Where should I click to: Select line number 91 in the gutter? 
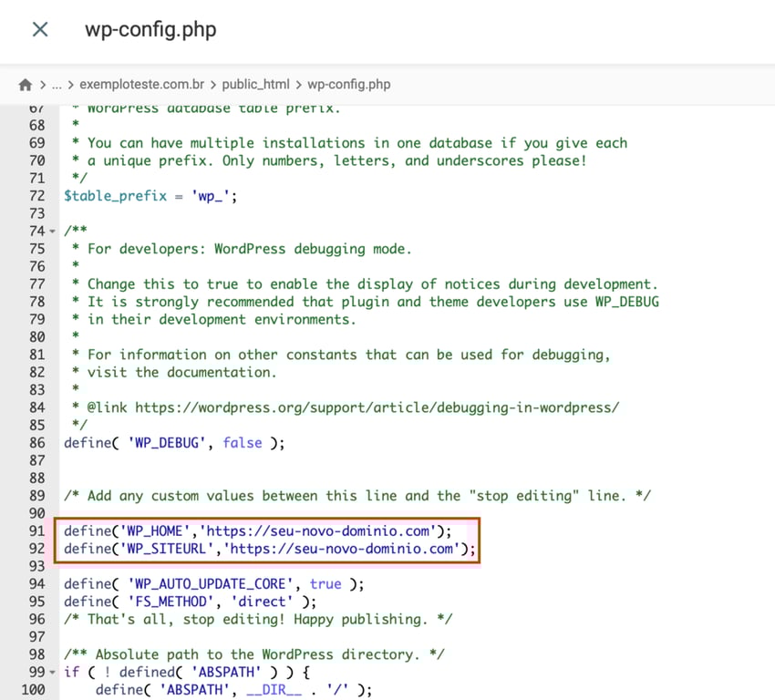click(x=35, y=530)
